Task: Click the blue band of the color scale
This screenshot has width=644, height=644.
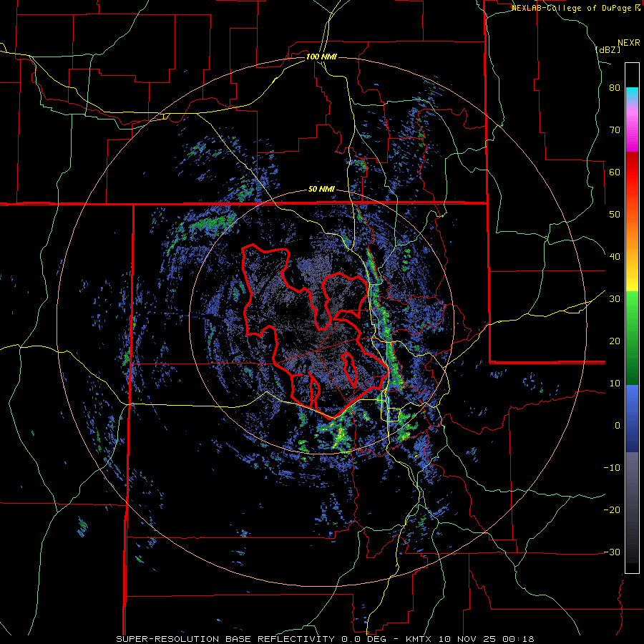Action: (632, 419)
